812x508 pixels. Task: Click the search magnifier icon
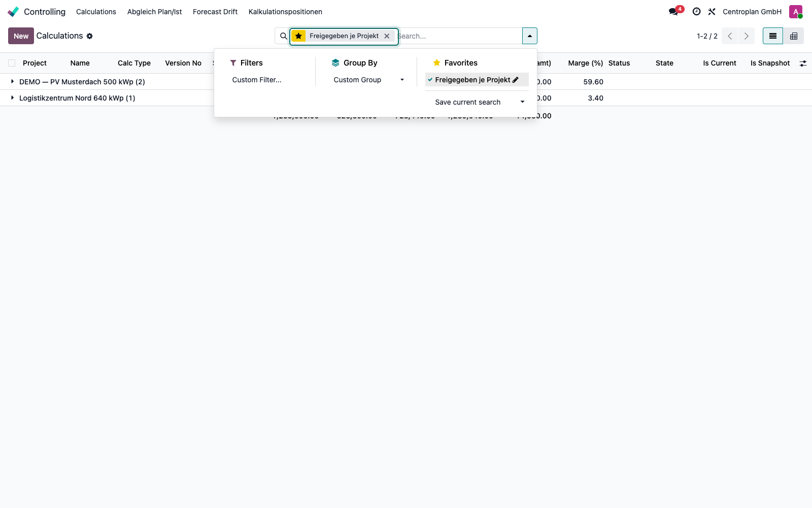click(284, 36)
